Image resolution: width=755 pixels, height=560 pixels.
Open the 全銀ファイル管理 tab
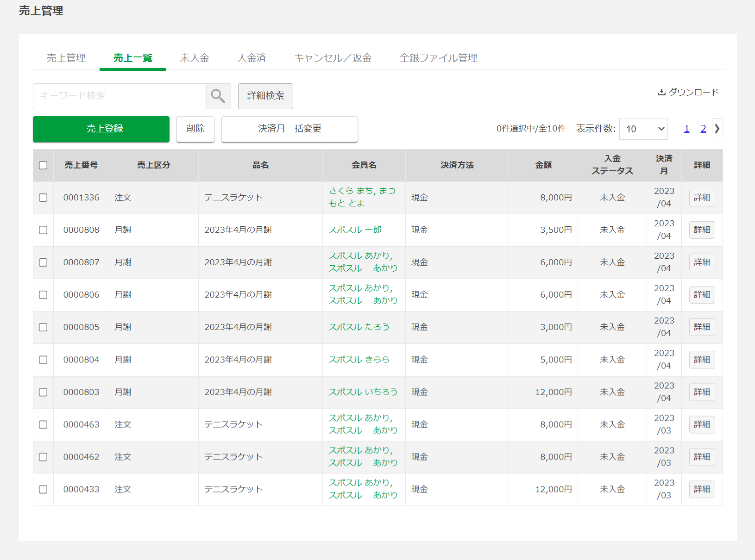[439, 58]
